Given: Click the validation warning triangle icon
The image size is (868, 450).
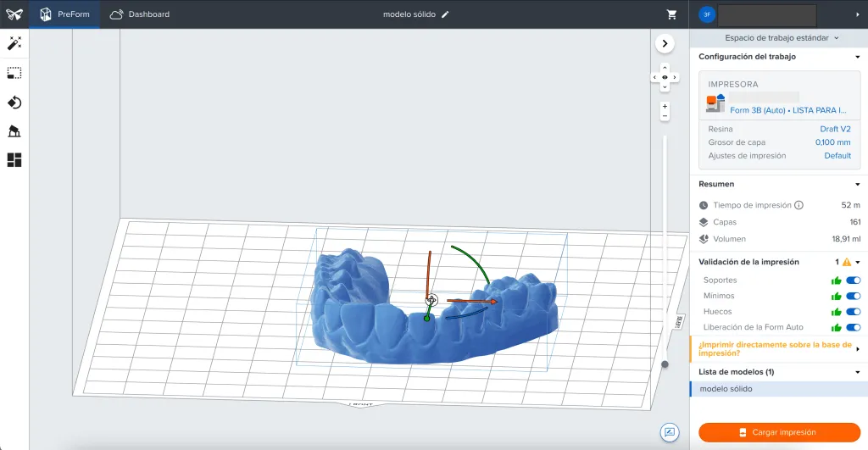Looking at the screenshot, I should point(847,262).
